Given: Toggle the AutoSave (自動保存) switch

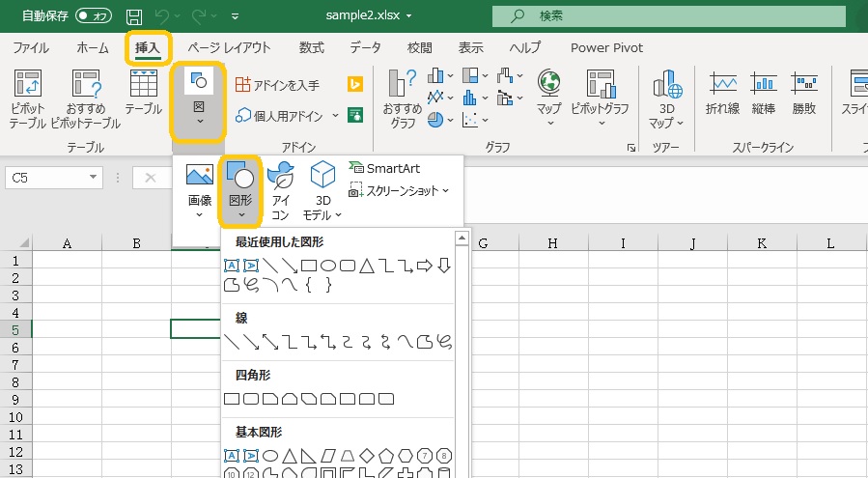Looking at the screenshot, I should click(x=94, y=16).
